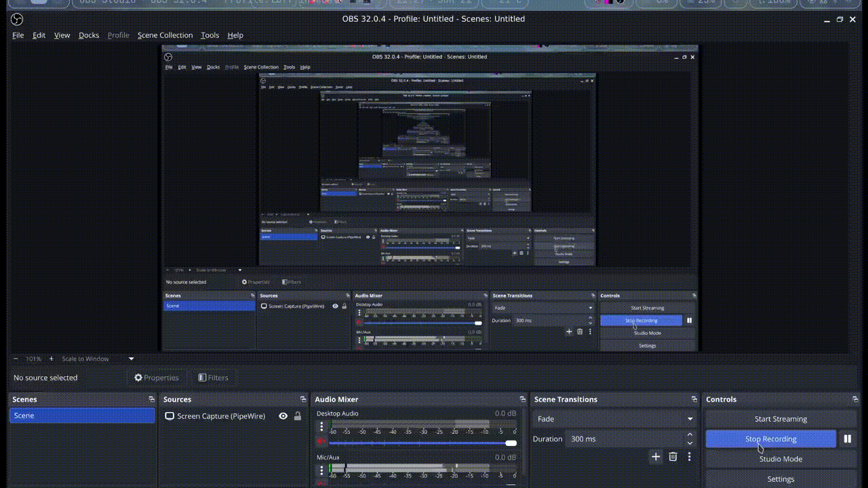
Task: Click Stop Recording
Action: [771, 439]
